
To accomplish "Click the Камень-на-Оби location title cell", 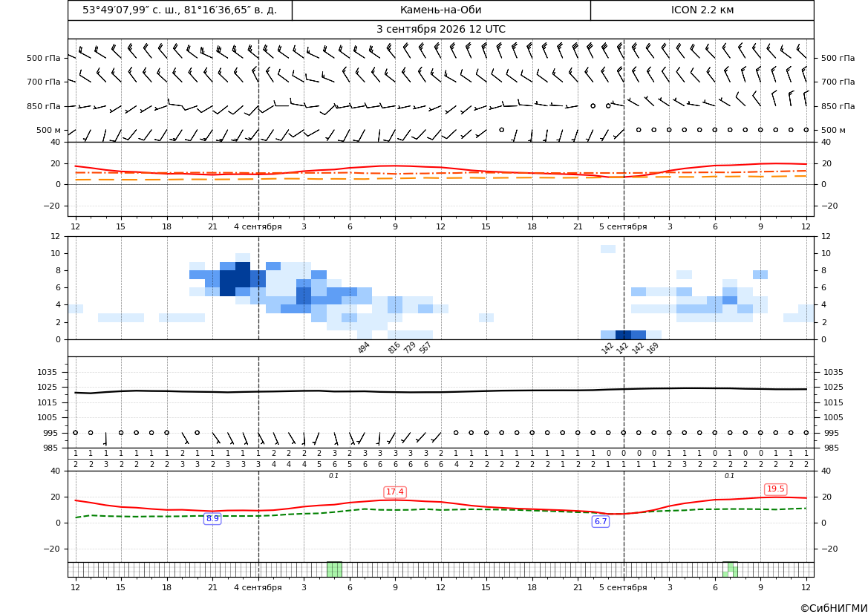I will (x=441, y=10).
